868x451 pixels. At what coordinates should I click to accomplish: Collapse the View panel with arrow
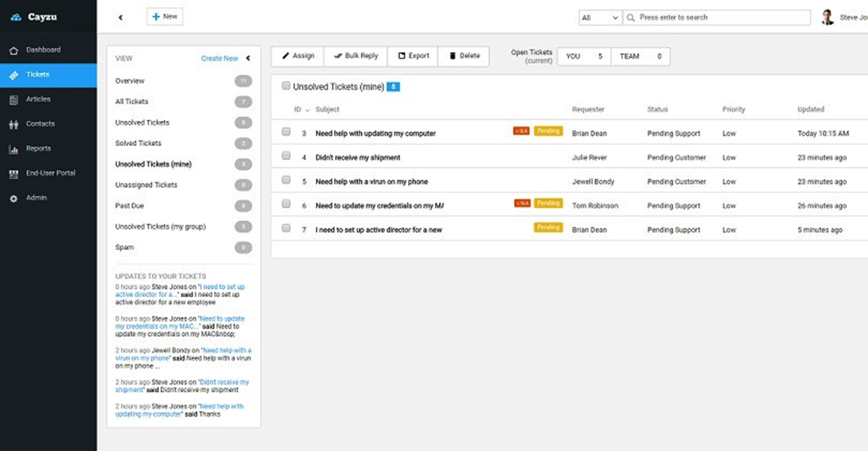(248, 59)
